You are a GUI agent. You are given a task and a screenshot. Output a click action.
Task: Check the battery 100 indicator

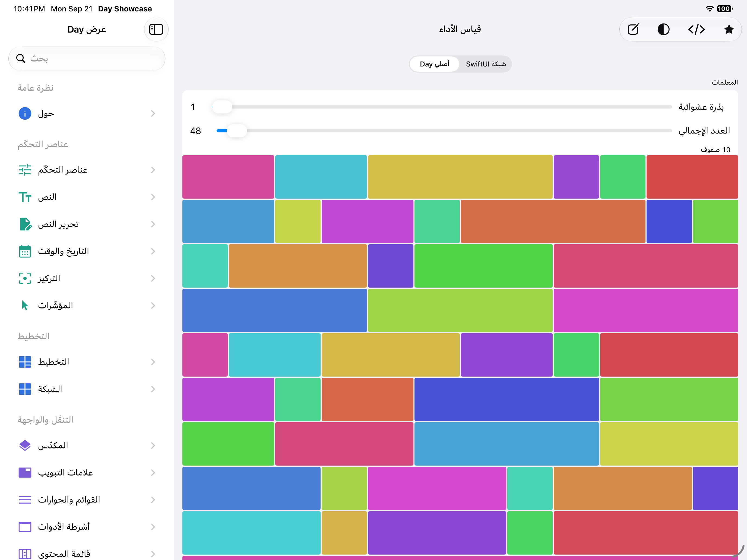pyautogui.click(x=725, y=9)
